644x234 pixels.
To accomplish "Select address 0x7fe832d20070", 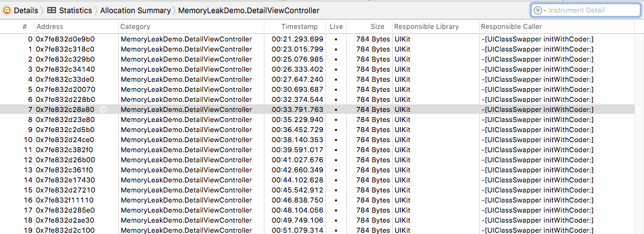I will (65, 89).
